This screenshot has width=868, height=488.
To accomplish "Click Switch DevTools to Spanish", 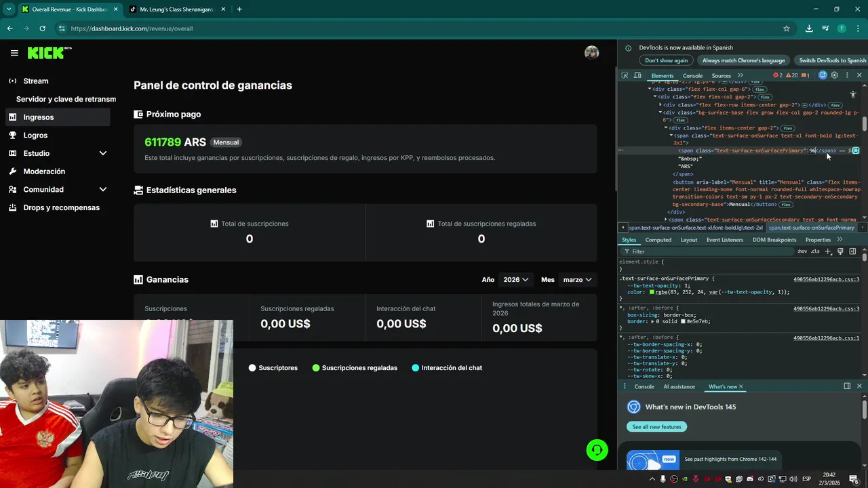I will tap(831, 60).
